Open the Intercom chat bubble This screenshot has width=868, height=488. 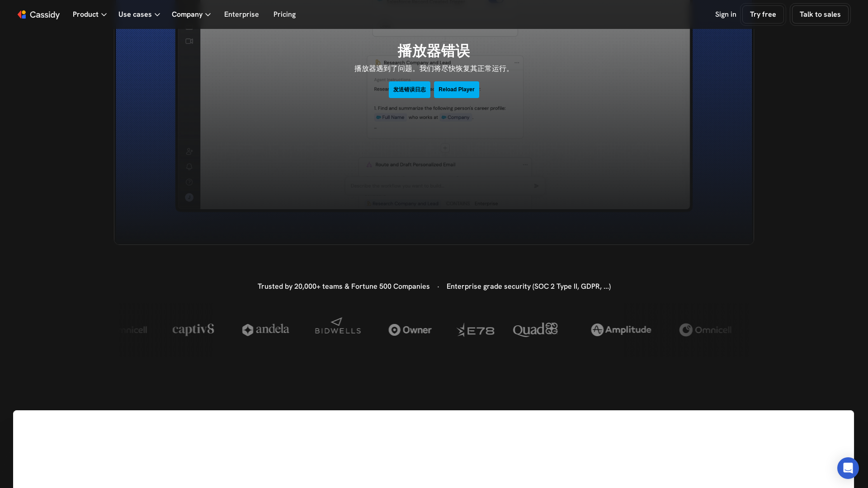tap(848, 468)
